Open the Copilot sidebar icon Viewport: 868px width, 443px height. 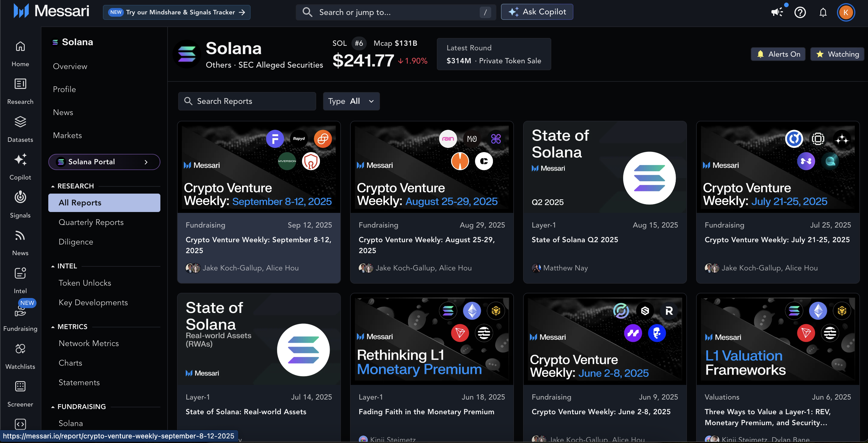[20, 159]
